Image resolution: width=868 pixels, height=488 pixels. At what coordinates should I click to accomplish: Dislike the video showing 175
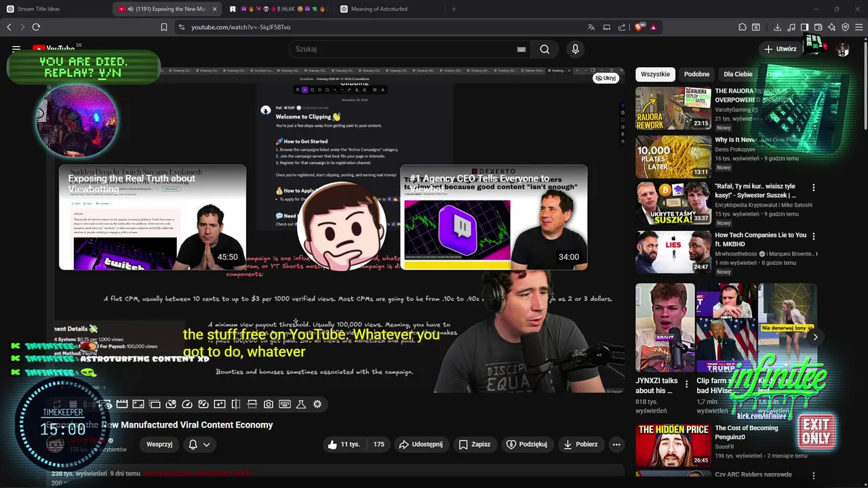[378, 445]
